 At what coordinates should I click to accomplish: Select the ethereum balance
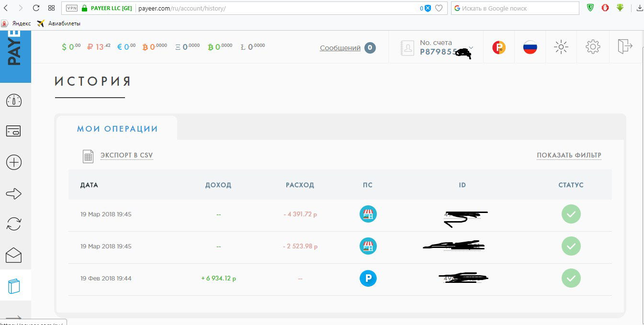click(x=188, y=47)
